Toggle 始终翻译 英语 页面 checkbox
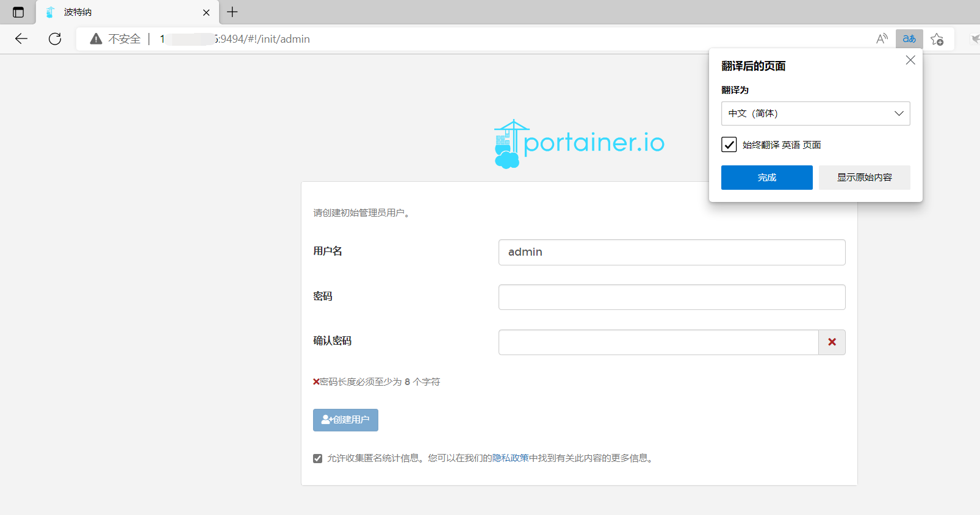 [x=729, y=145]
